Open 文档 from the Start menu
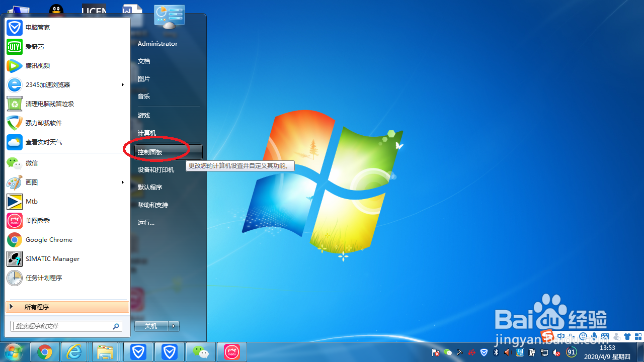Image resolution: width=644 pixels, height=362 pixels. tap(169, 61)
